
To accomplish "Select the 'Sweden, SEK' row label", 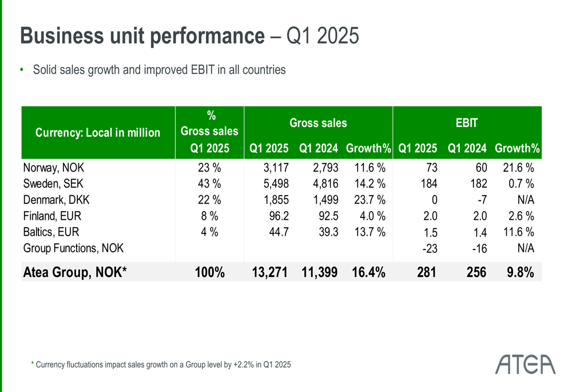I will click(53, 184).
